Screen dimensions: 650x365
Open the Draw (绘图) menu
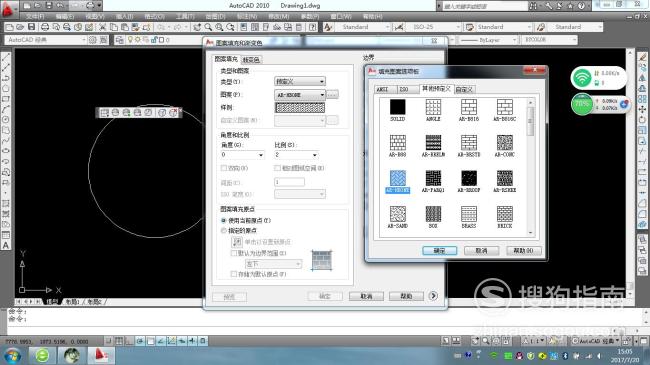coord(215,16)
